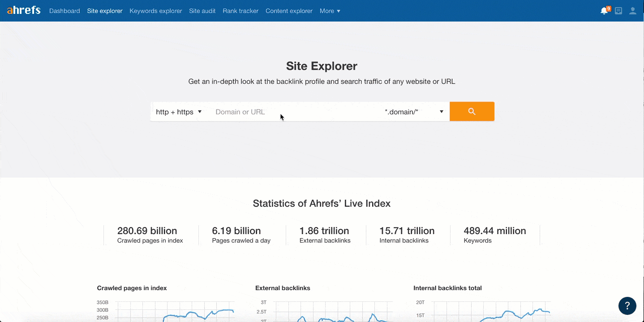The image size is (644, 322).
Task: Expand the More menu
Action: pos(330,11)
